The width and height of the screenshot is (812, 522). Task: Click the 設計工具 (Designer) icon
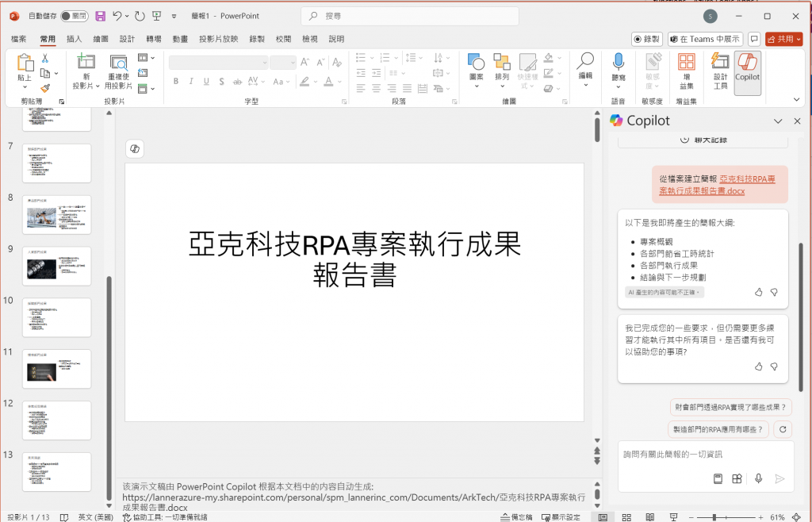(x=720, y=62)
